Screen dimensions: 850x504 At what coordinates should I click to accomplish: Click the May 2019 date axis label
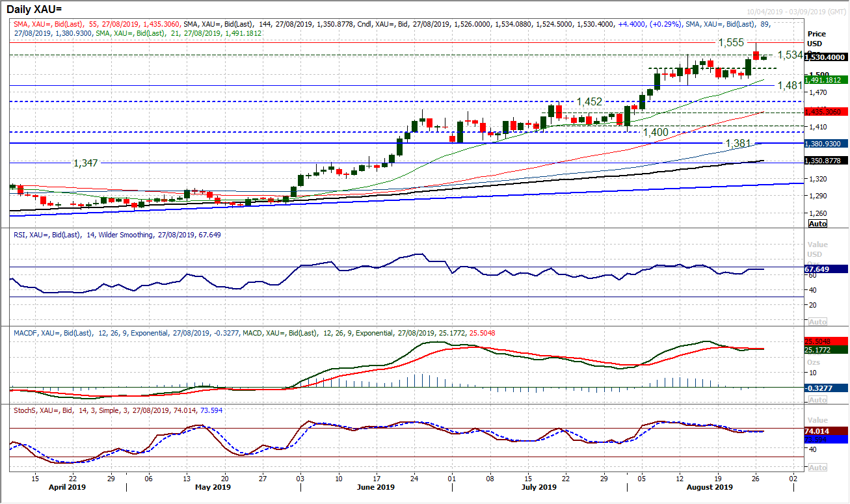click(x=213, y=486)
